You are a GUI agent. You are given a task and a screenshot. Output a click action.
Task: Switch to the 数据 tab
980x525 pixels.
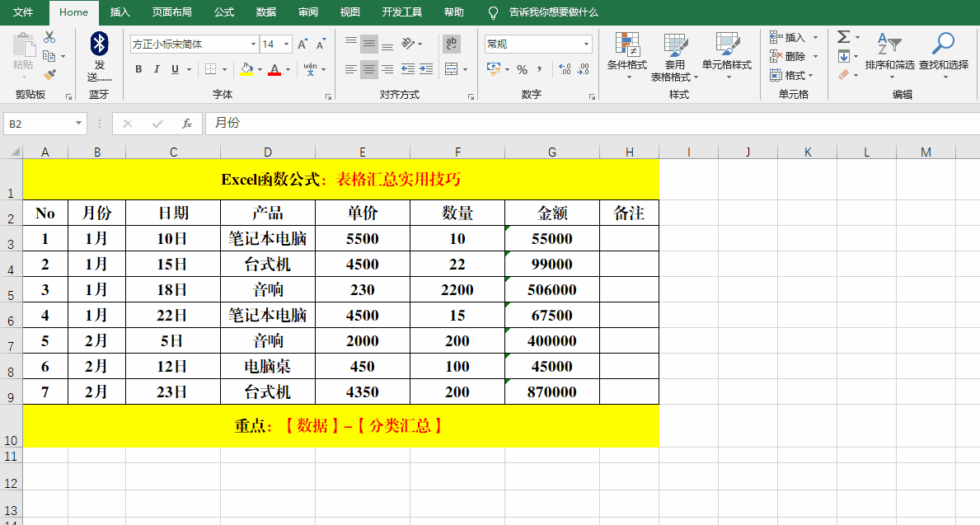266,12
